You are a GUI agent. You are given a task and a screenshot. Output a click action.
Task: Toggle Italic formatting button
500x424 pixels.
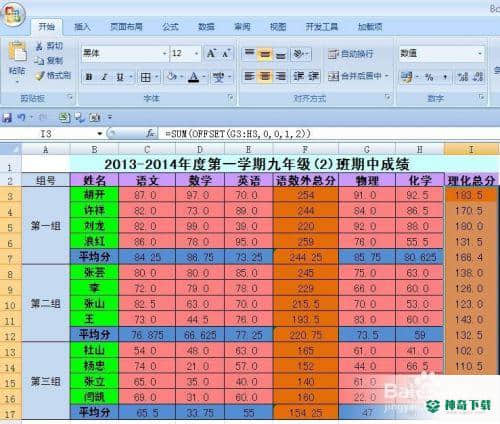[104, 77]
